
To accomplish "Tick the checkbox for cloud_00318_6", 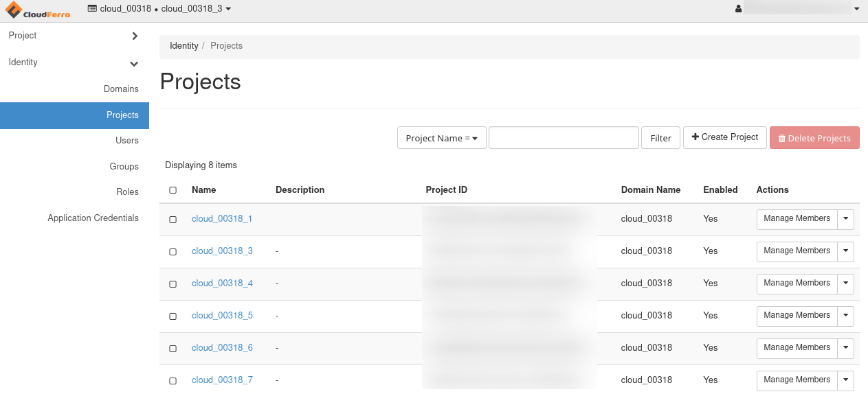I will tap(173, 348).
